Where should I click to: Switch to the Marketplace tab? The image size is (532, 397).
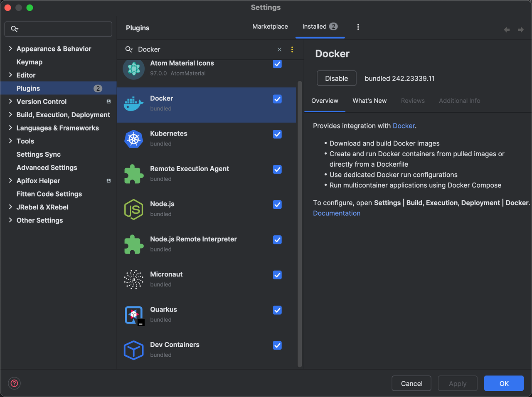point(270,27)
